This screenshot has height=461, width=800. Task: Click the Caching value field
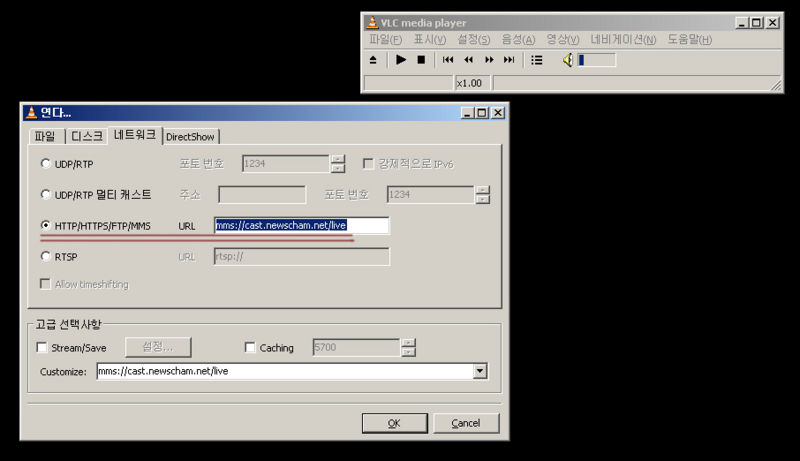(x=356, y=347)
